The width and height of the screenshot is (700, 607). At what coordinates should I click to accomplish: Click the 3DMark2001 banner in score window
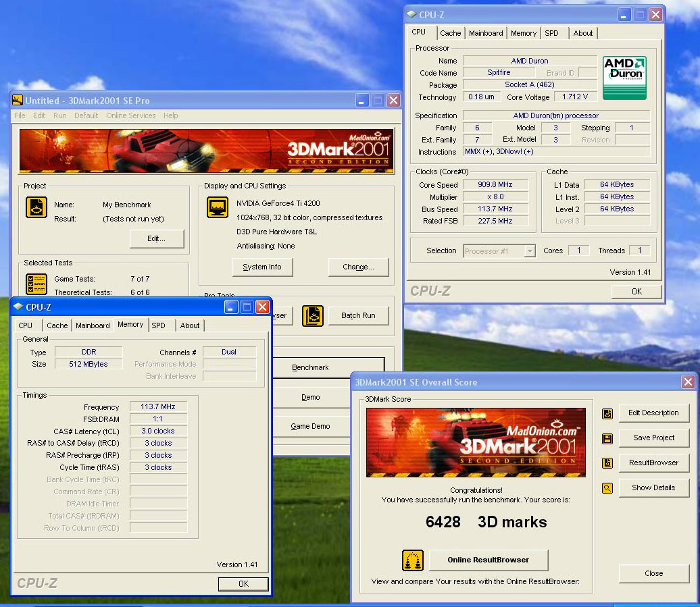[x=476, y=442]
